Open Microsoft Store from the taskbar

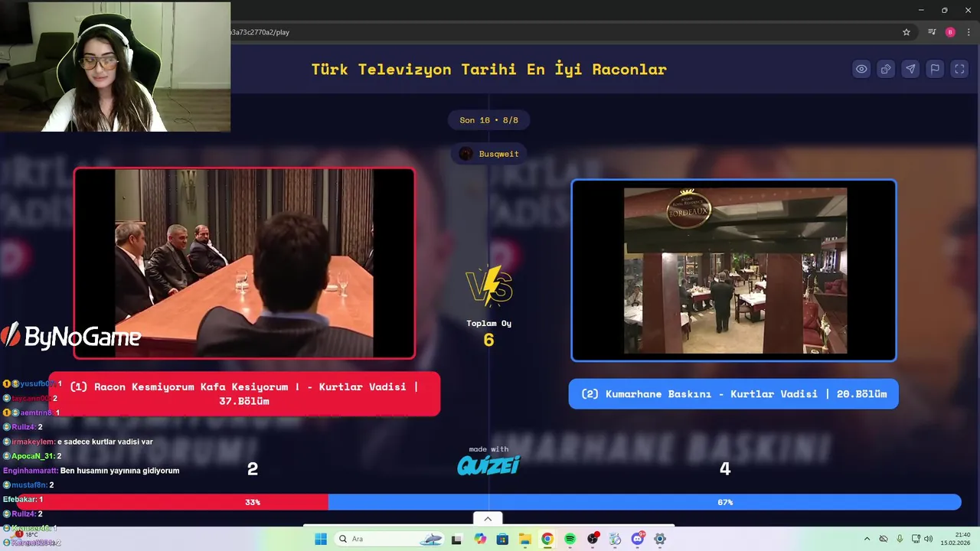pos(502,539)
